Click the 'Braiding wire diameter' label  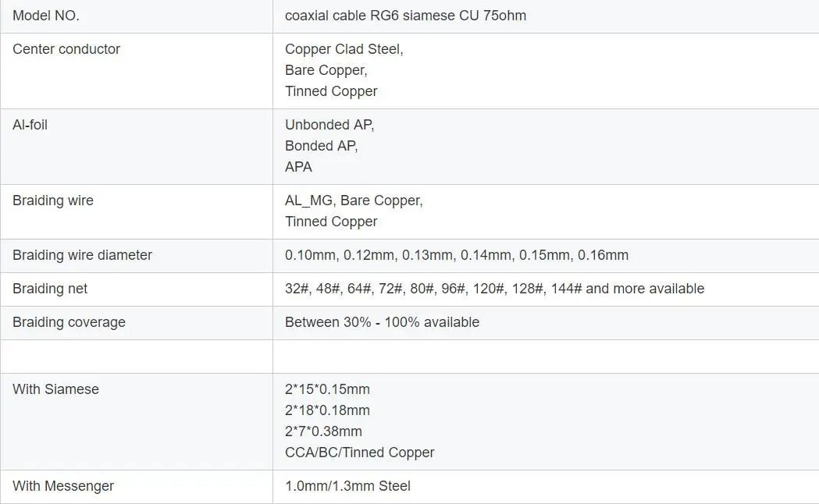click(82, 255)
